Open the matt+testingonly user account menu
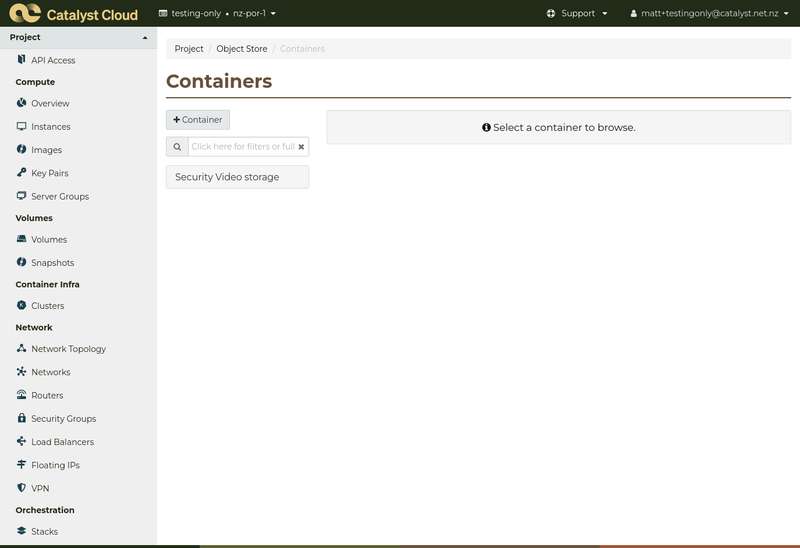This screenshot has width=800, height=548. 709,13
